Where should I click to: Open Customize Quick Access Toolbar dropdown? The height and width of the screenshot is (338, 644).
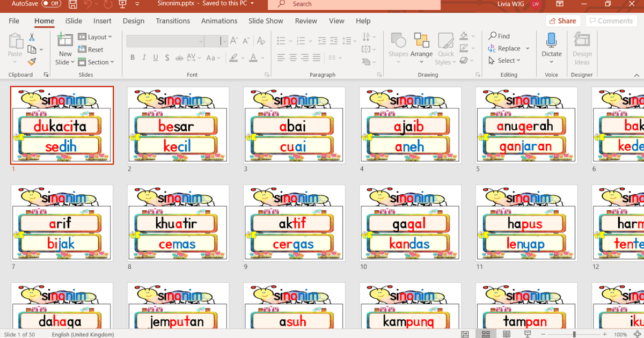pos(138,4)
